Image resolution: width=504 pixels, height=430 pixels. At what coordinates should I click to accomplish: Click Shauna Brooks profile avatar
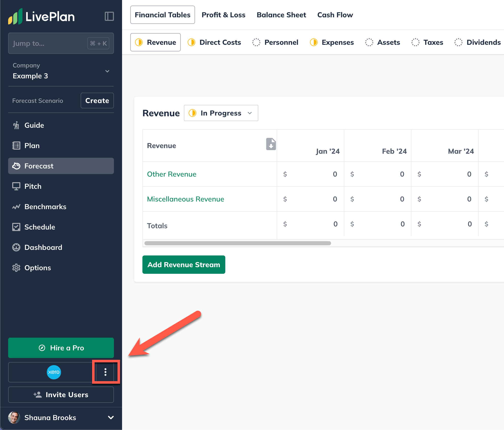(14, 418)
